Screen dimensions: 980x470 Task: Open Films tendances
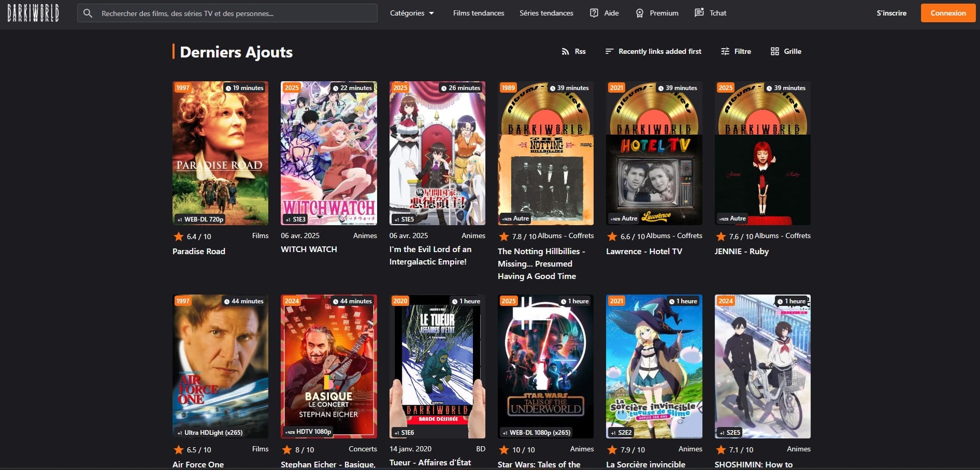(x=479, y=13)
